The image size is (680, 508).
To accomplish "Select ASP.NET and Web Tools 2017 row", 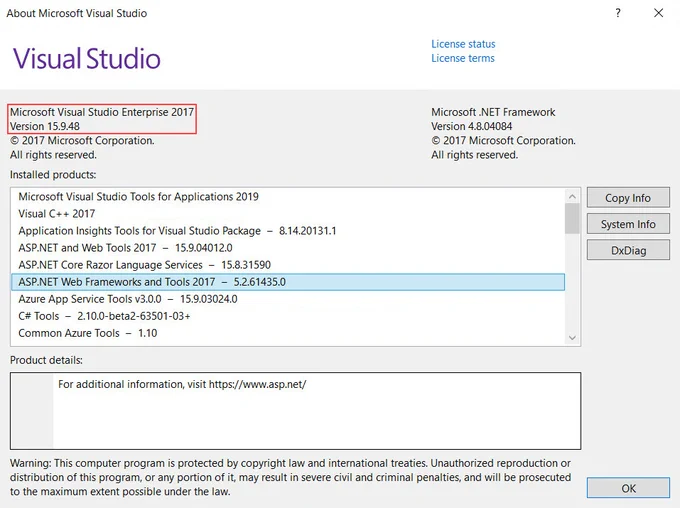I will (288, 248).
